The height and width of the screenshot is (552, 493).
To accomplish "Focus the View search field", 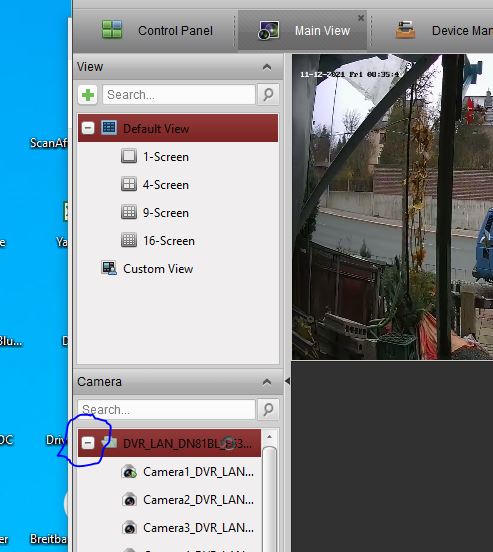I will [179, 95].
